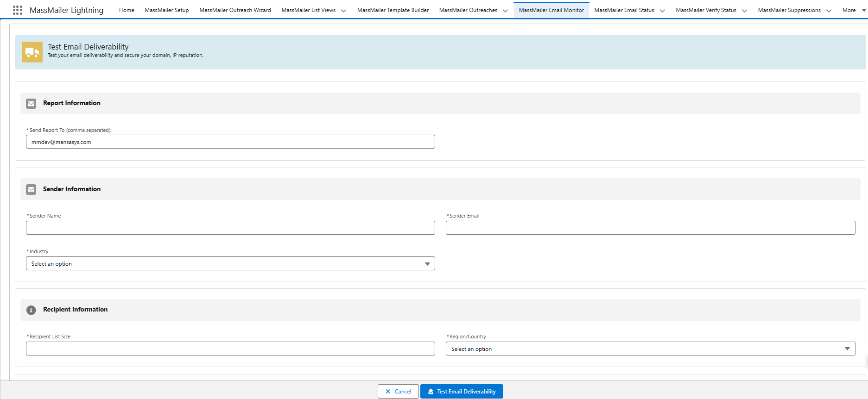This screenshot has height=399, width=868.
Task: Click the envelope icon beside Report Information
Action: [31, 103]
